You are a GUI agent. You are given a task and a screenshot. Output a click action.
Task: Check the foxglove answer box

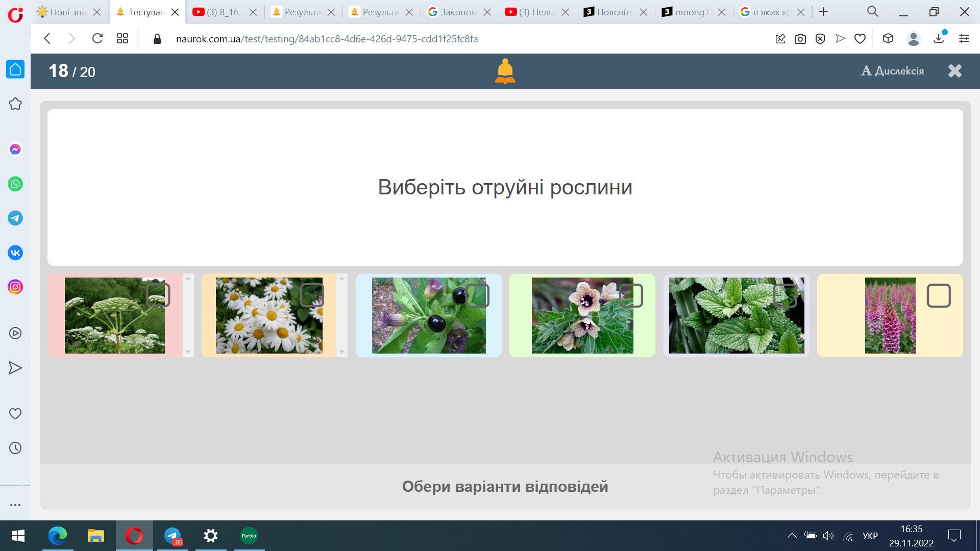(939, 295)
